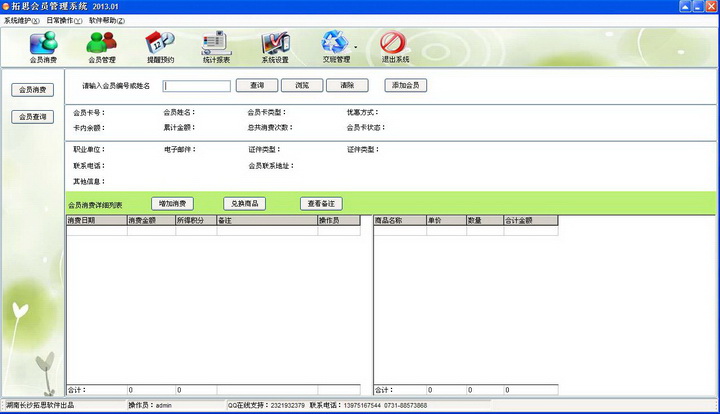
Task: Click the 总共消费次数 label
Action: tap(270, 128)
